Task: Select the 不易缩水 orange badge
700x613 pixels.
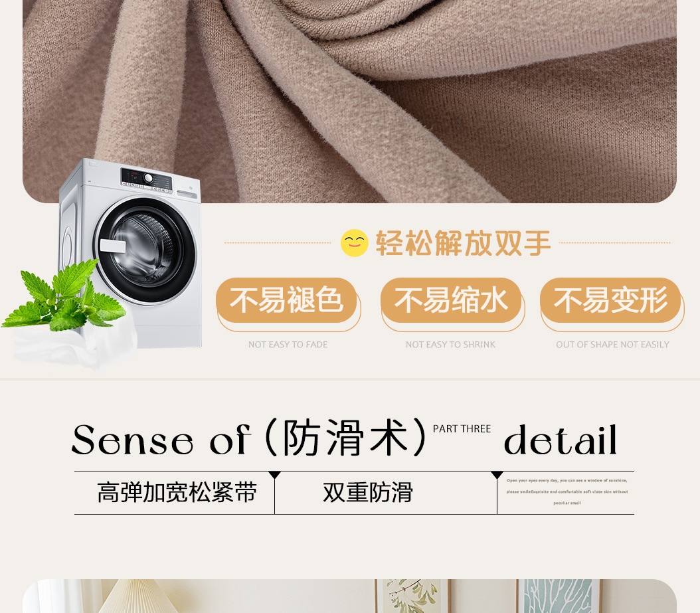Action: coord(451,300)
